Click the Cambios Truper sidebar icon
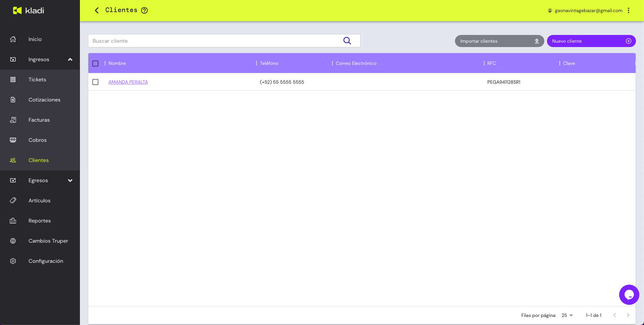644x325 pixels. [13, 241]
